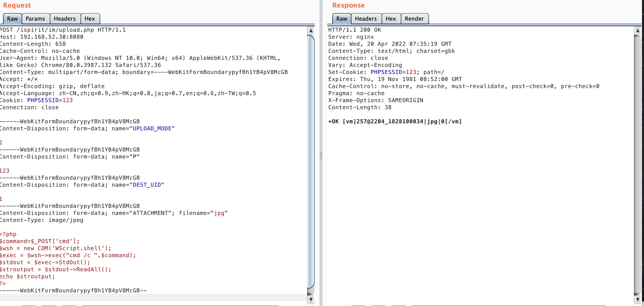This screenshot has height=306, width=644.
Task: Click the 'charset=gbk' Content-Type response line
Action: (x=391, y=51)
